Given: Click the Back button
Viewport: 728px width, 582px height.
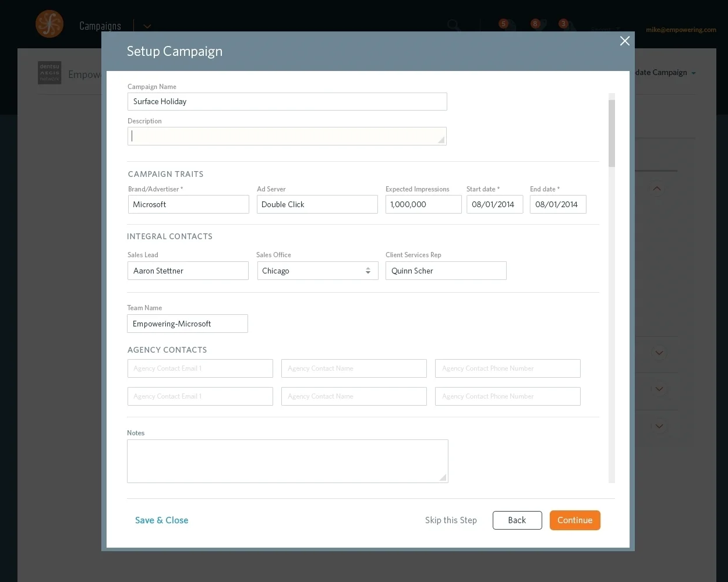Looking at the screenshot, I should point(517,520).
